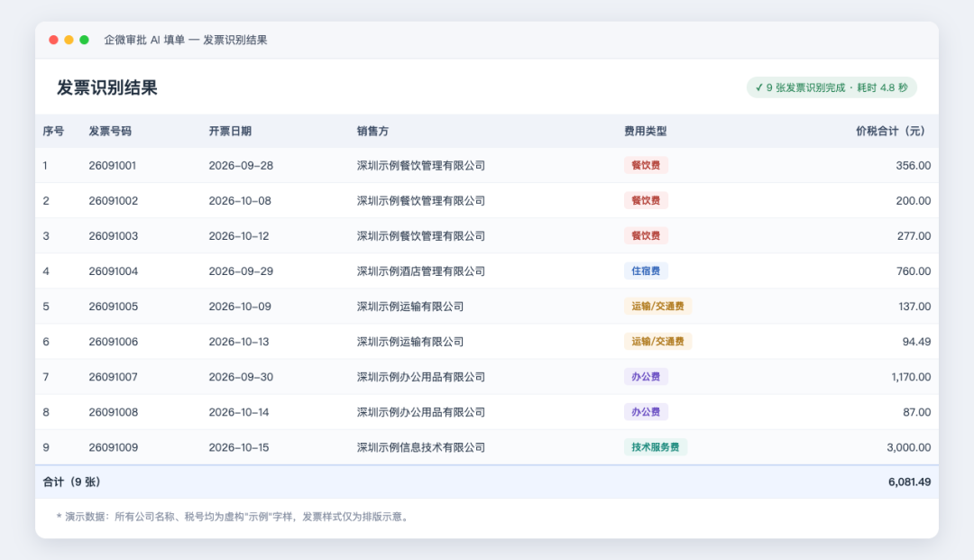Select invoice number 26091008
This screenshot has height=560, width=974.
tap(113, 412)
